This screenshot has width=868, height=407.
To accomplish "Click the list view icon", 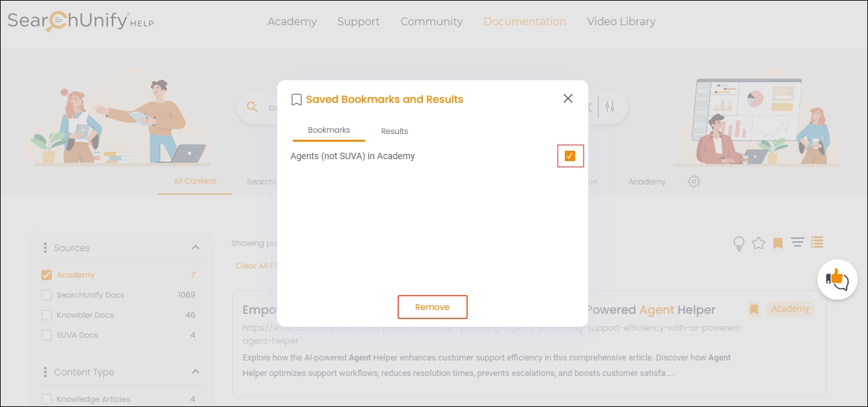I will coord(817,243).
